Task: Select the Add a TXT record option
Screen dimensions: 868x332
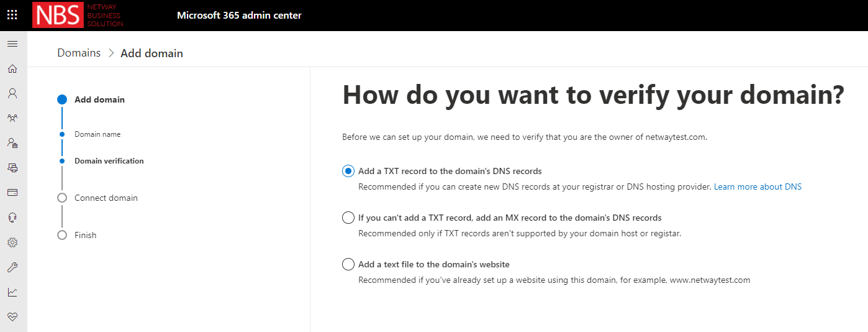Action: 348,171
